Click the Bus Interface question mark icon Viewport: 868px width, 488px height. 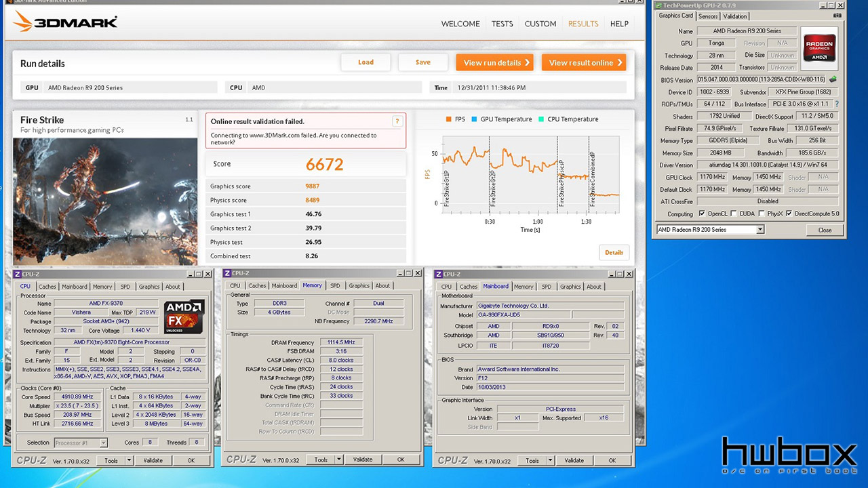point(837,104)
